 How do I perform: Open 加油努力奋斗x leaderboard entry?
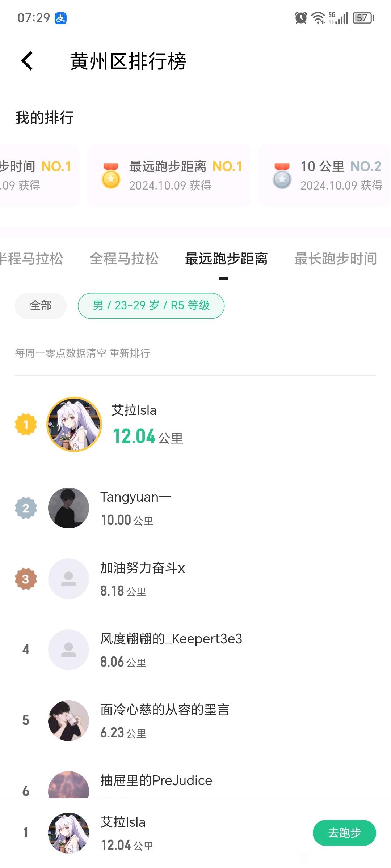(x=195, y=579)
